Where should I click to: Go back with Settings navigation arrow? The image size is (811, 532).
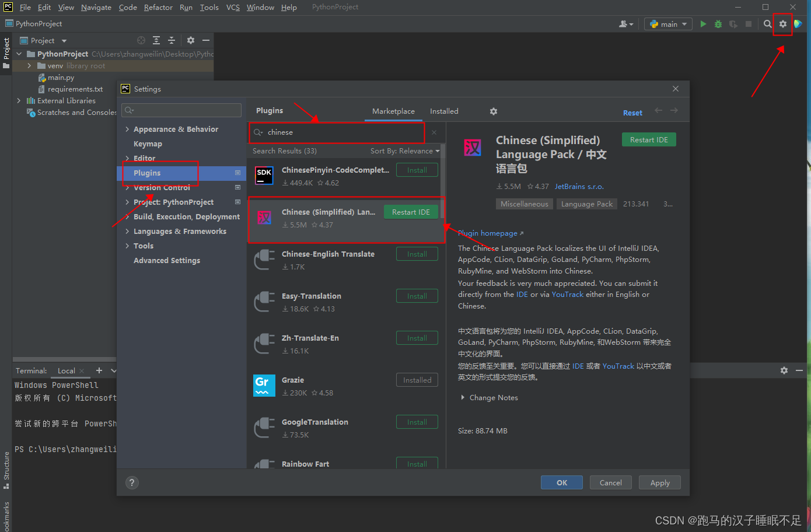pyautogui.click(x=658, y=110)
